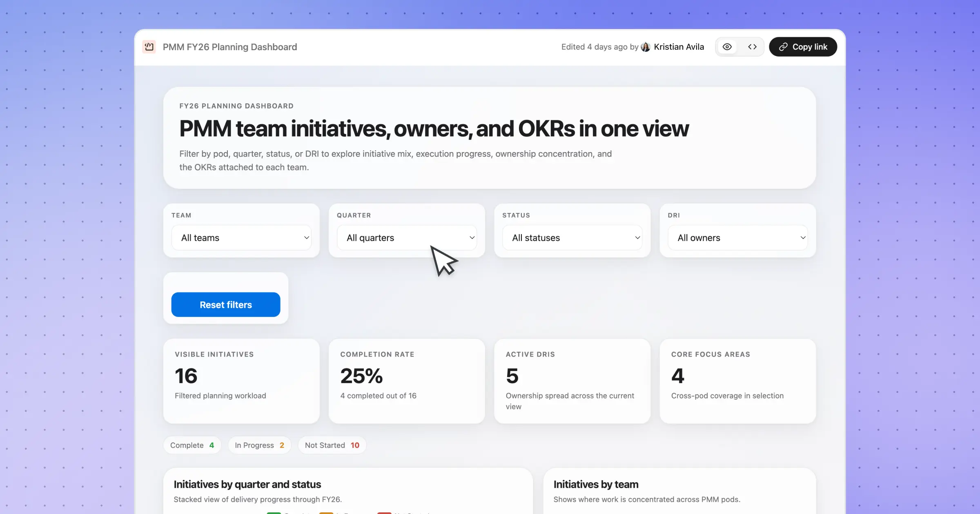Viewport: 980px width, 514px height.
Task: Click the In Progress status chip
Action: click(259, 445)
